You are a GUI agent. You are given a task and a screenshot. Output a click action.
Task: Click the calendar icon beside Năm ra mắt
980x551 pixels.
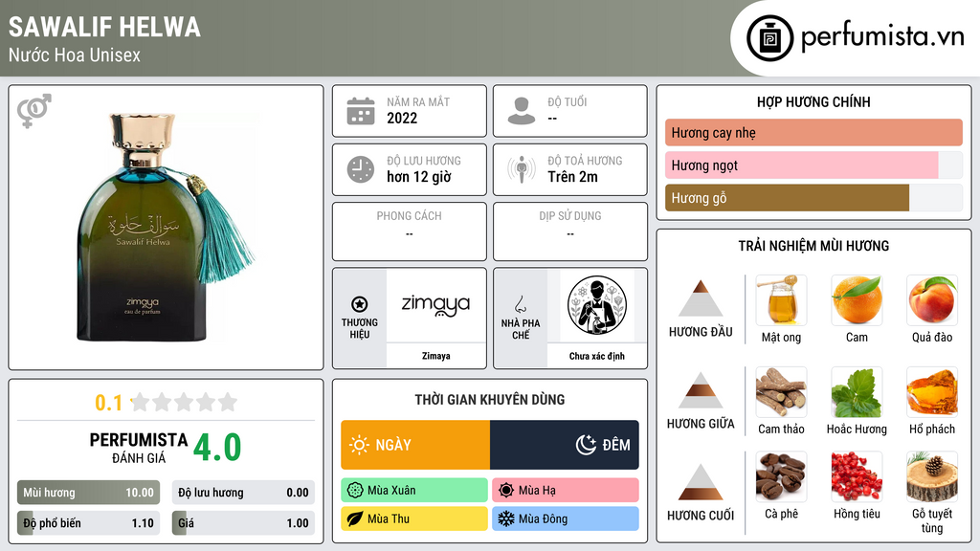361,111
